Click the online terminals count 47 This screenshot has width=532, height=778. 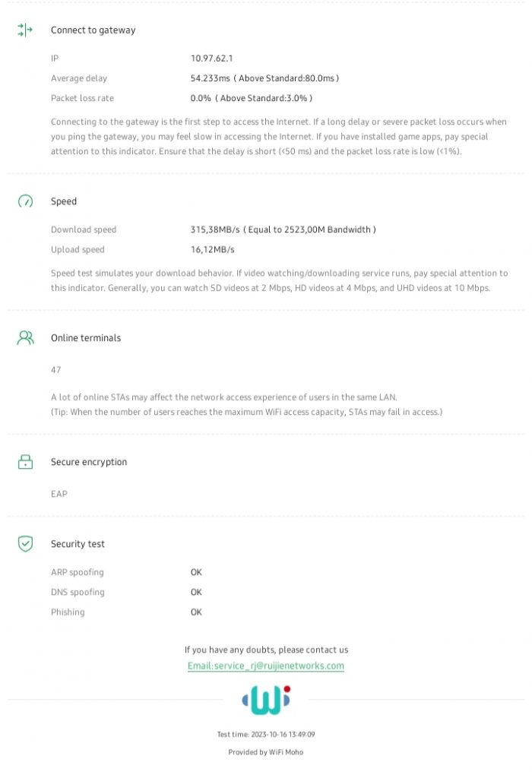point(56,370)
